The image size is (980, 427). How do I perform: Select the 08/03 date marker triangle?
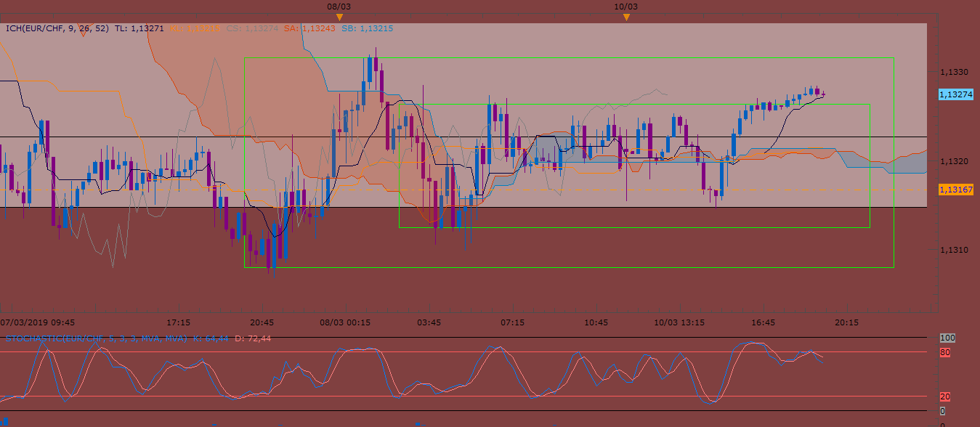coord(339,17)
